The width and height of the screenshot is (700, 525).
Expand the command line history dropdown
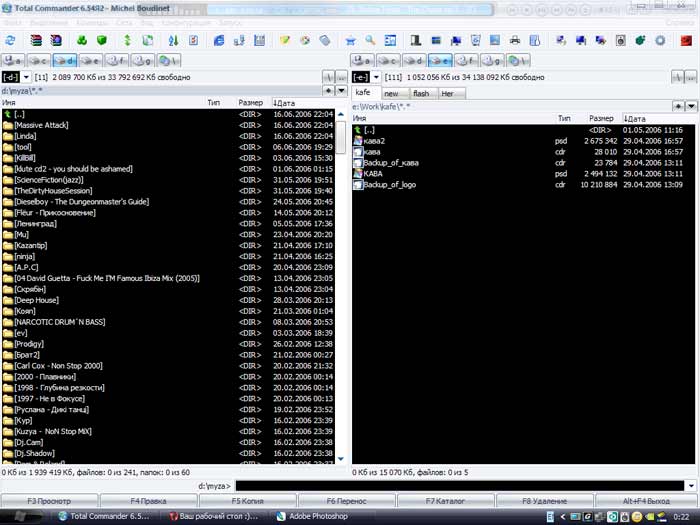[692, 486]
